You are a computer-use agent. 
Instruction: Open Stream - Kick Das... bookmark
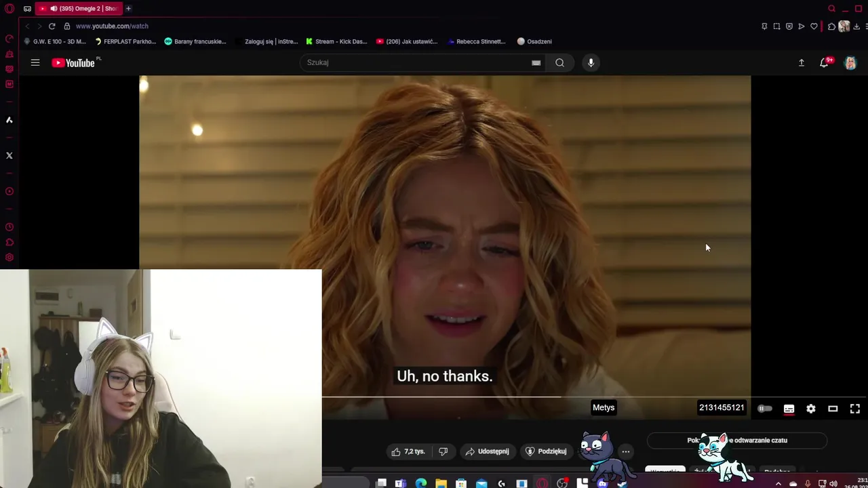pos(336,41)
